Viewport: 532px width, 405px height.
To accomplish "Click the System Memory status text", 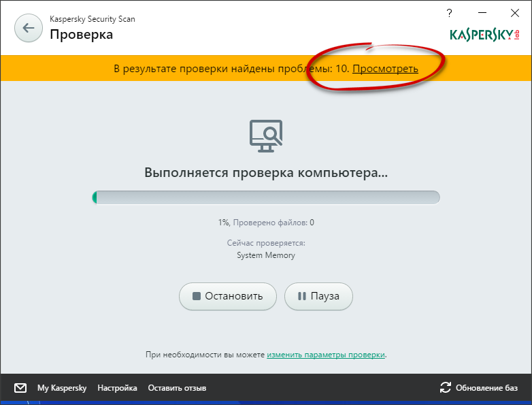I will tap(266, 255).
